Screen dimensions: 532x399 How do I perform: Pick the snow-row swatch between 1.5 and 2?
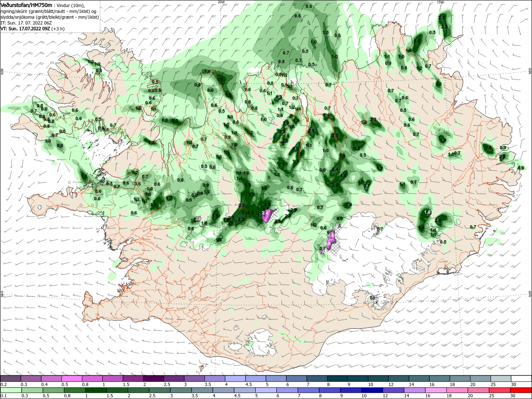point(133,379)
